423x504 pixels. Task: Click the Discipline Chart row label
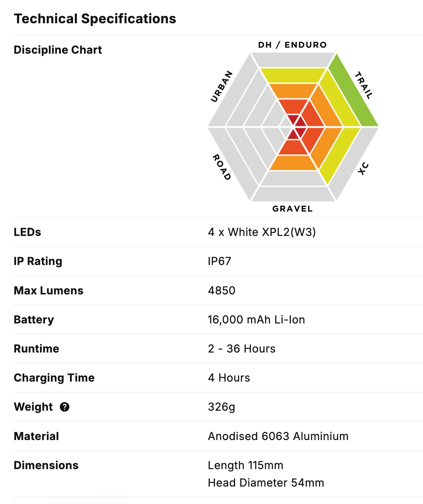point(58,50)
